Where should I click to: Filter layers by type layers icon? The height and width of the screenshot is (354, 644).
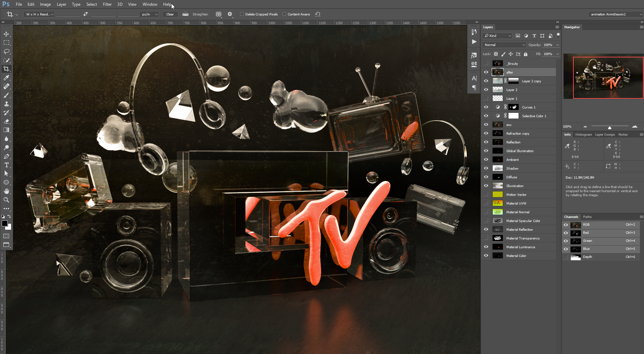534,36
